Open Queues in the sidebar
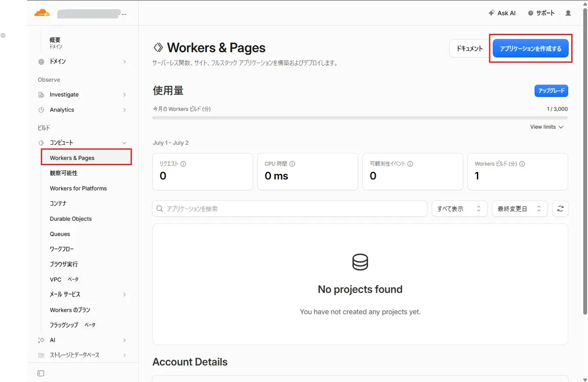The height and width of the screenshot is (382, 588). pyautogui.click(x=60, y=234)
